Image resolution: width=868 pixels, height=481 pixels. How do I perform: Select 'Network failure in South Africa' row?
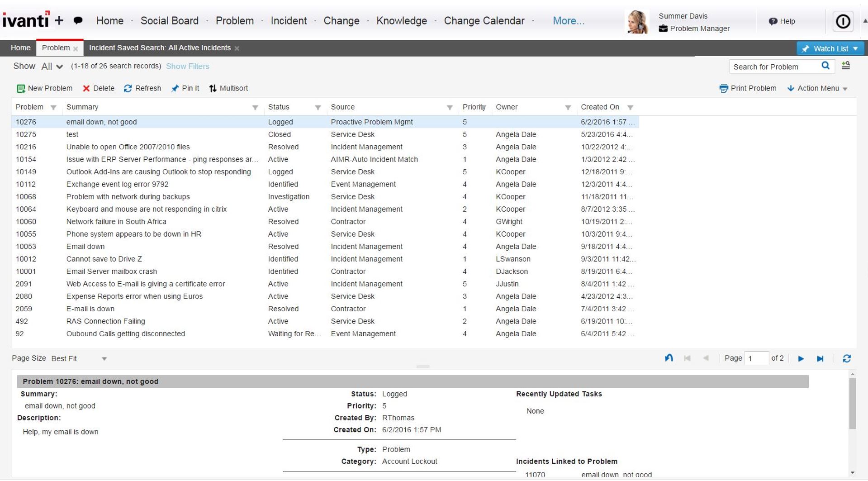[325, 222]
